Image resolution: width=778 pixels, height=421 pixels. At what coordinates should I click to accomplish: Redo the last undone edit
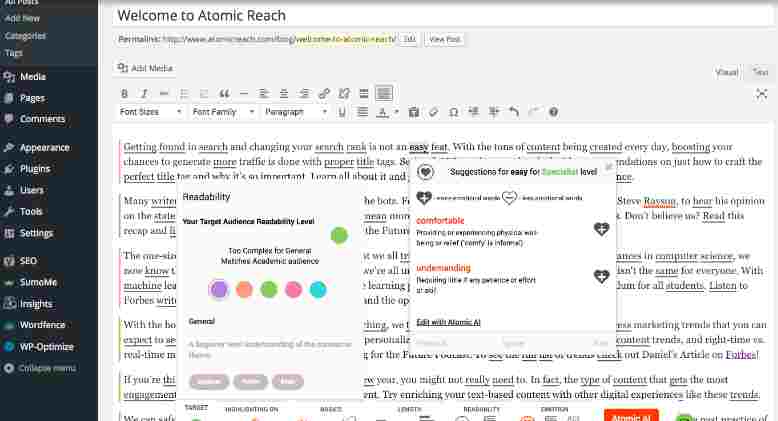pos(534,112)
